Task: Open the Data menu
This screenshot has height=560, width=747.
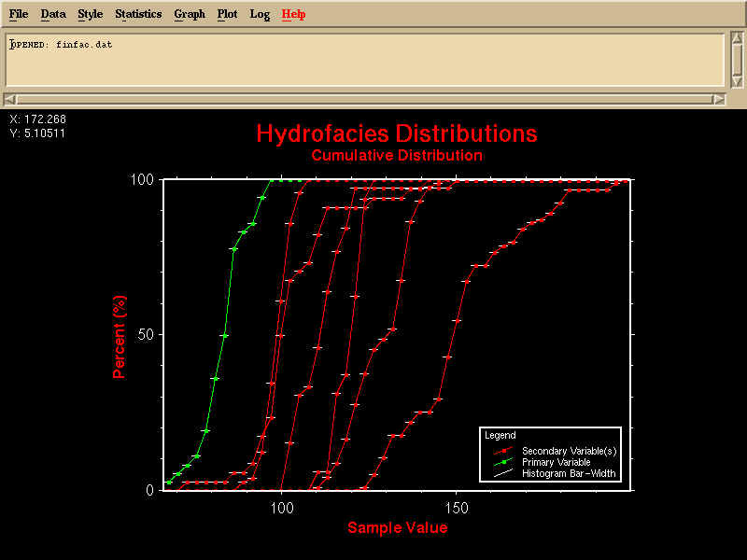Action: pyautogui.click(x=53, y=14)
